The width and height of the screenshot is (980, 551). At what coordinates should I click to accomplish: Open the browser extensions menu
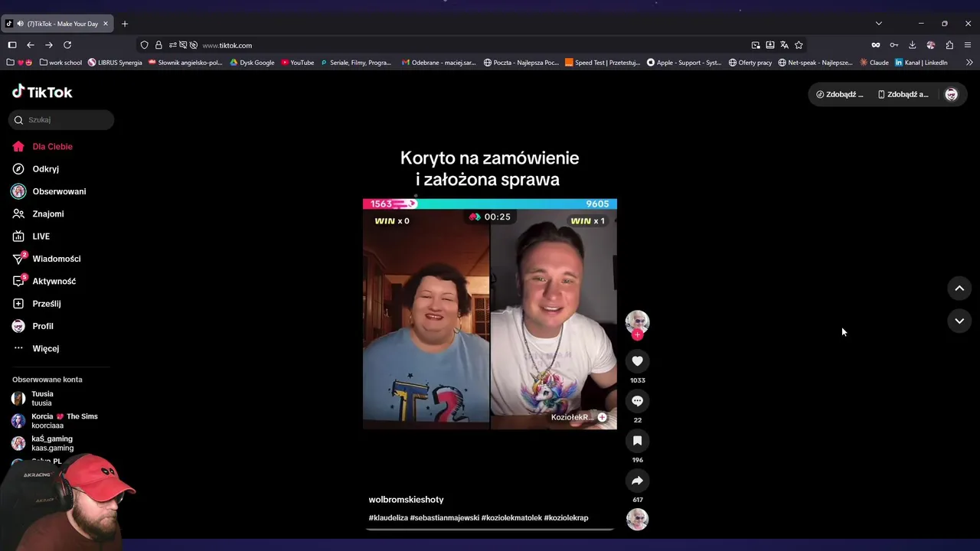[x=949, y=45]
